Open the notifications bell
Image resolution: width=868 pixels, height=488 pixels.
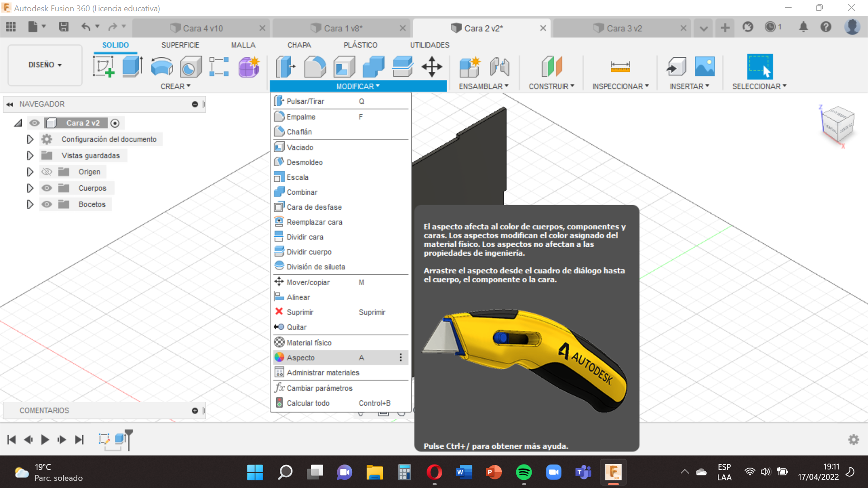(803, 27)
